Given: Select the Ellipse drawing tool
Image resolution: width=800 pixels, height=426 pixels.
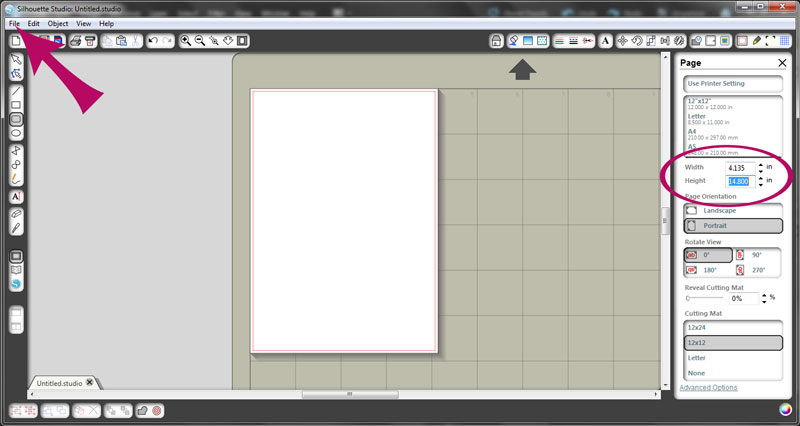Looking at the screenshot, I should coord(16,134).
